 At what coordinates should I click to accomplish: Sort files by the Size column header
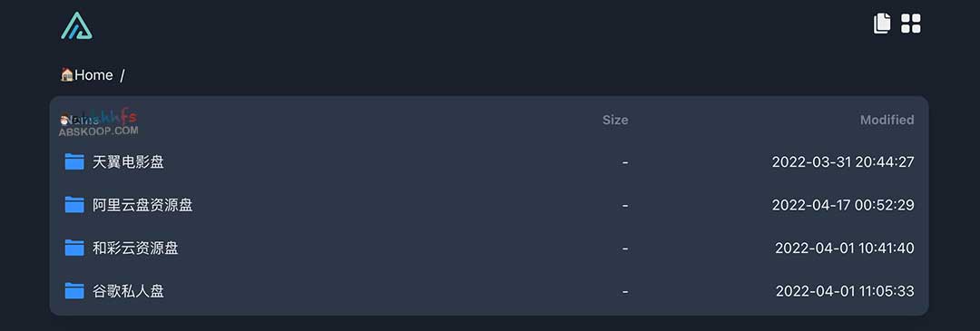click(615, 120)
